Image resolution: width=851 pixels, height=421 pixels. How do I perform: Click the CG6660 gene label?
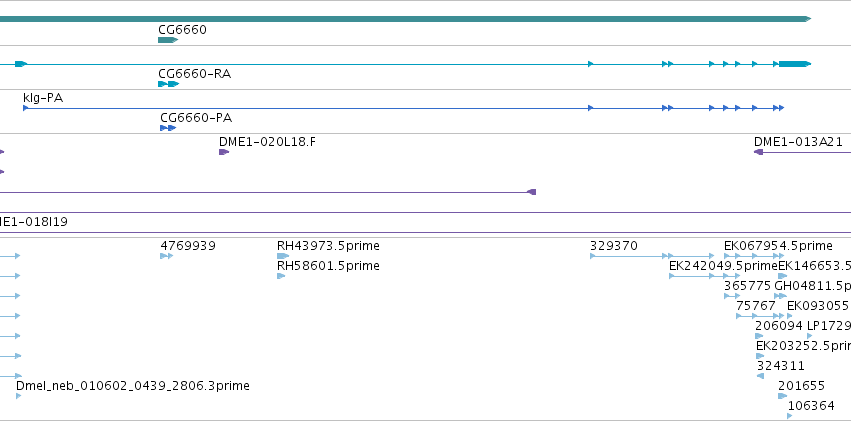182,29
